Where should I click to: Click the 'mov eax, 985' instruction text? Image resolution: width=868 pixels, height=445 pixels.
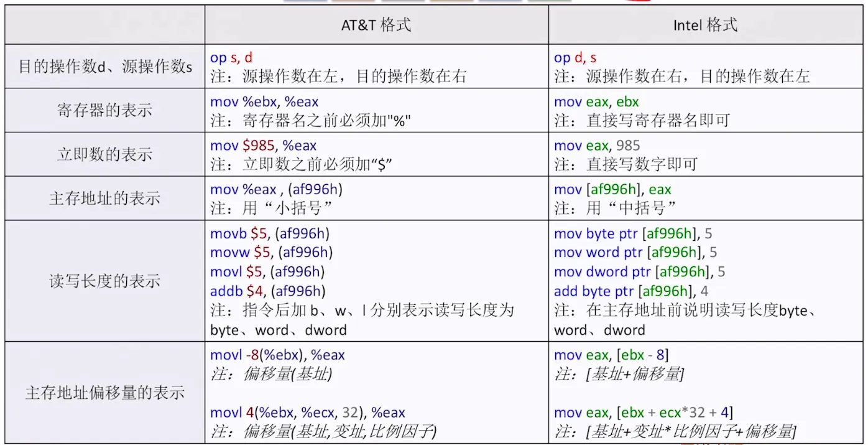point(597,146)
